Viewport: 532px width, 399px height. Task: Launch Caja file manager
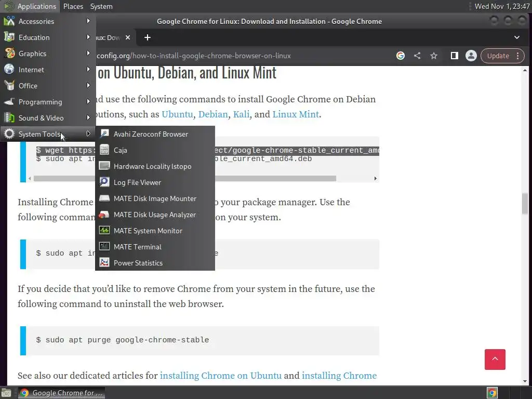(155, 150)
